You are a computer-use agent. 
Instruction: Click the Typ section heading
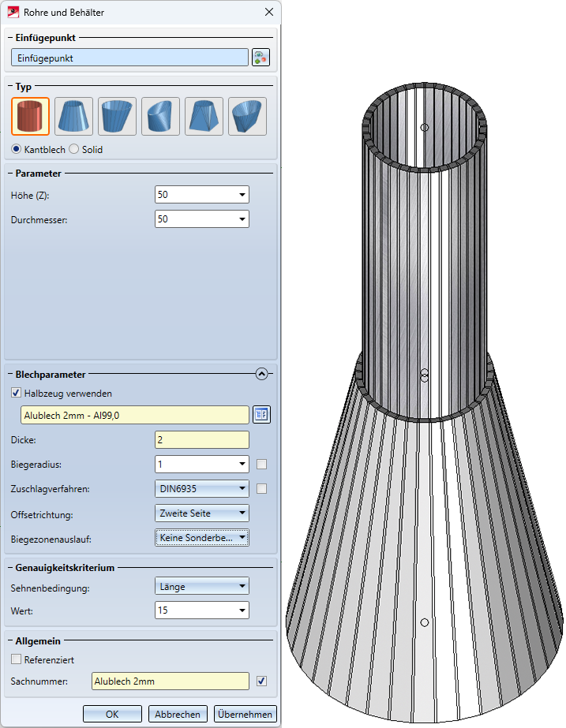[23, 86]
